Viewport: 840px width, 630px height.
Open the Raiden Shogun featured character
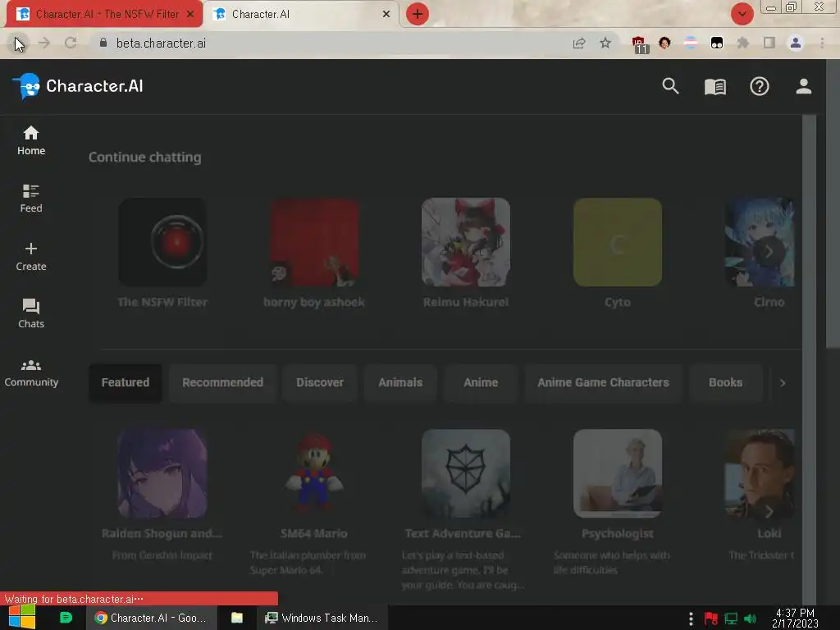click(x=162, y=494)
